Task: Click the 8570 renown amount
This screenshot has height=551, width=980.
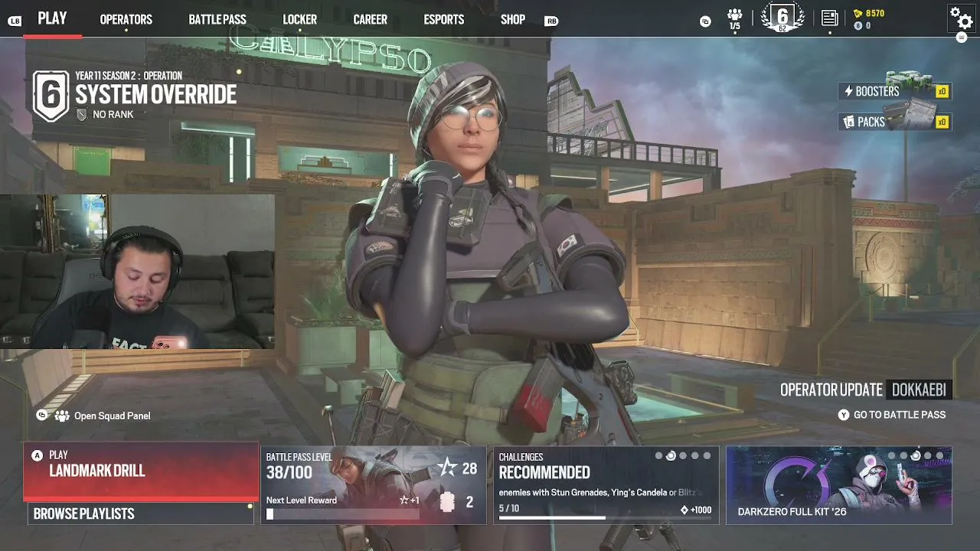Action: [x=875, y=14]
